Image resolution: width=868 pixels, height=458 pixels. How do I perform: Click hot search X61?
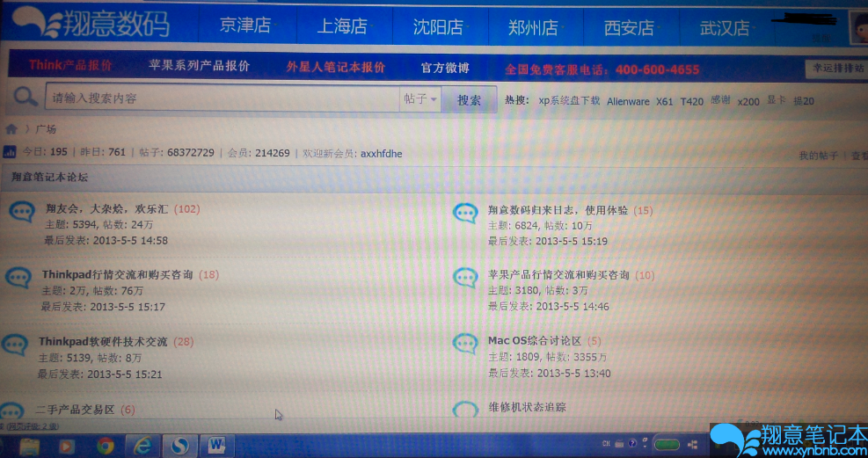pyautogui.click(x=664, y=101)
